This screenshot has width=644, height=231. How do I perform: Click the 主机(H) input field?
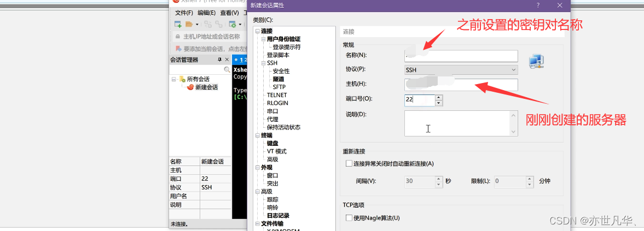pos(461,85)
